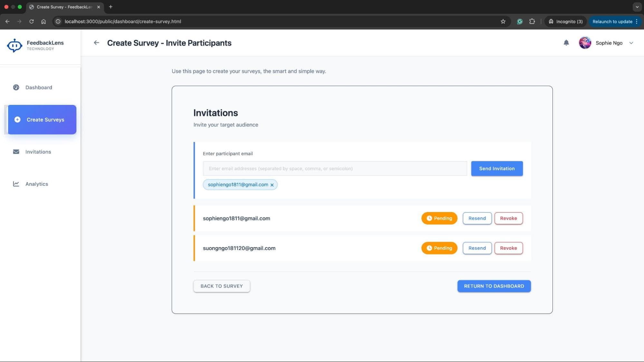Click the notification bell icon
Viewport: 644px width, 362px height.
coord(566,43)
